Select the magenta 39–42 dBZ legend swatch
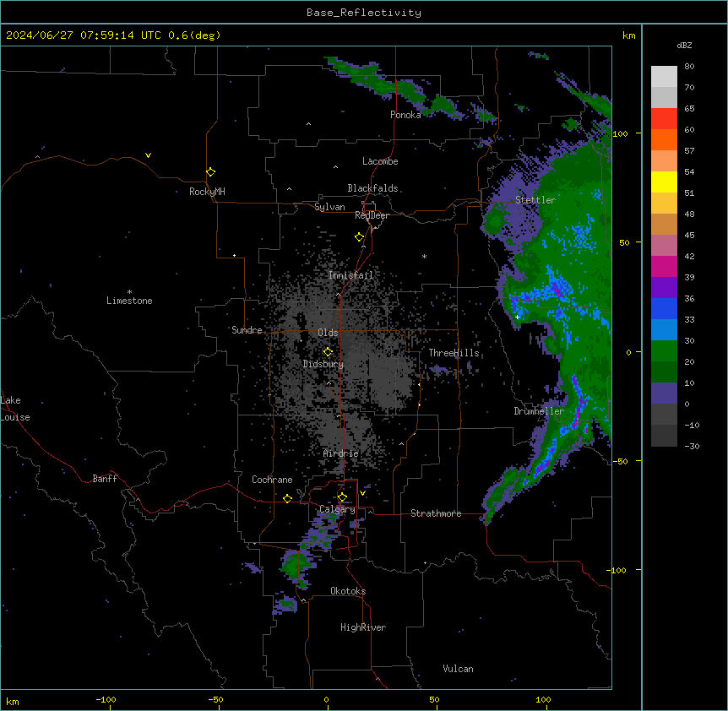Screen dimensions: 728x711 [664, 266]
